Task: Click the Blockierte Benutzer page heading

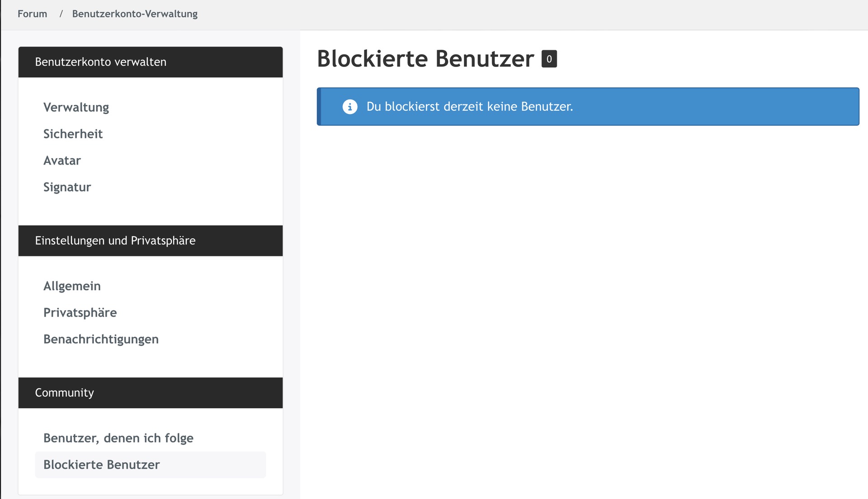Action: [x=425, y=59]
